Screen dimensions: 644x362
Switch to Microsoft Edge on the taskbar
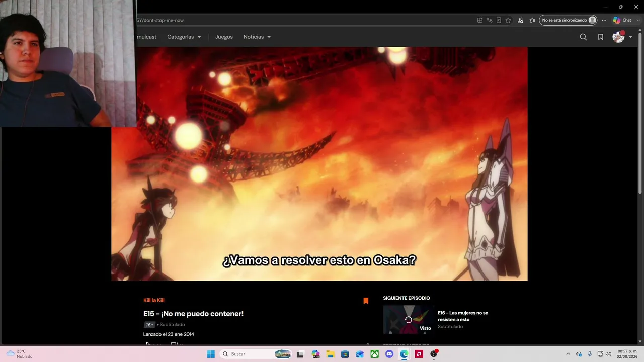pyautogui.click(x=404, y=354)
